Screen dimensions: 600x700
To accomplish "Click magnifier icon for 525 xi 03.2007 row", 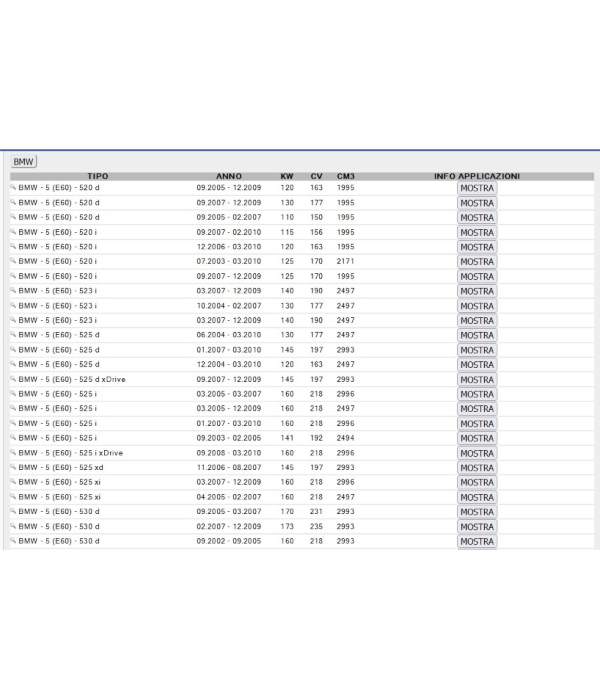I will pyautogui.click(x=13, y=482).
